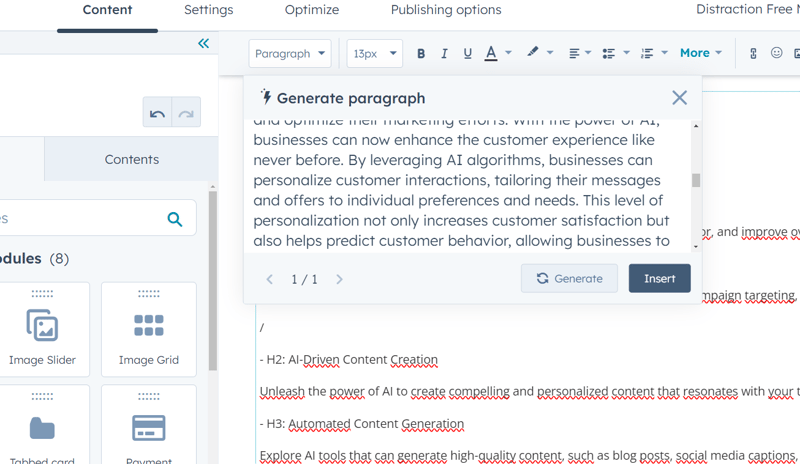
Task: Toggle bold text formatting
Action: (421, 54)
